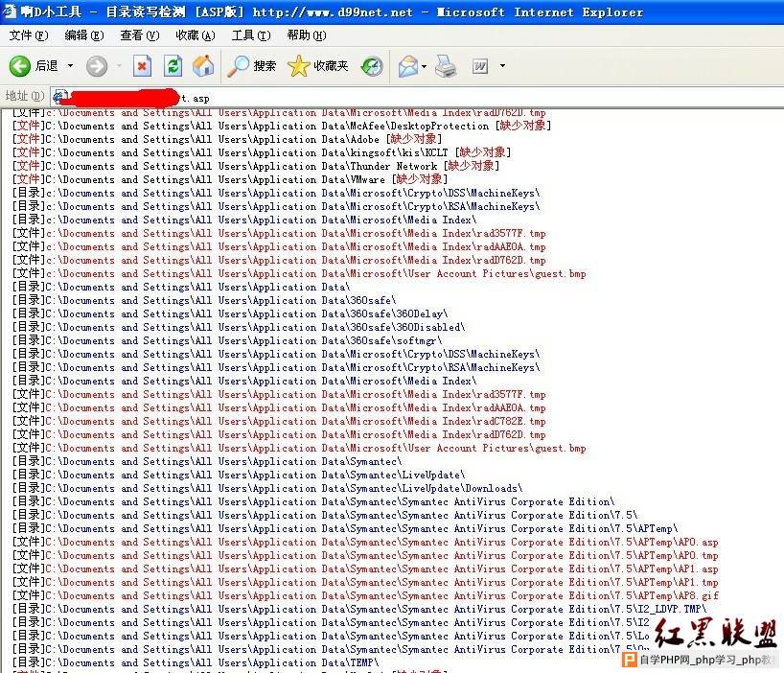784x673 pixels.
Task: Select the 360safe\360Disabled\ directory row
Action: tap(239, 328)
